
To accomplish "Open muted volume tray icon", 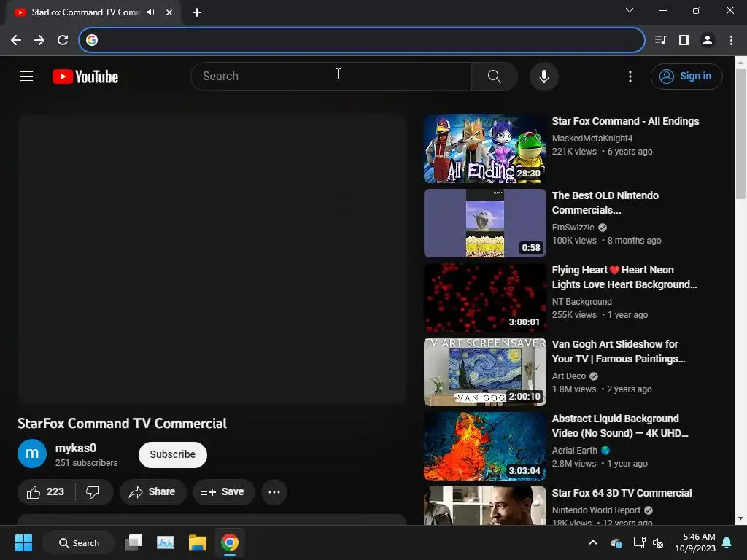I will (658, 542).
